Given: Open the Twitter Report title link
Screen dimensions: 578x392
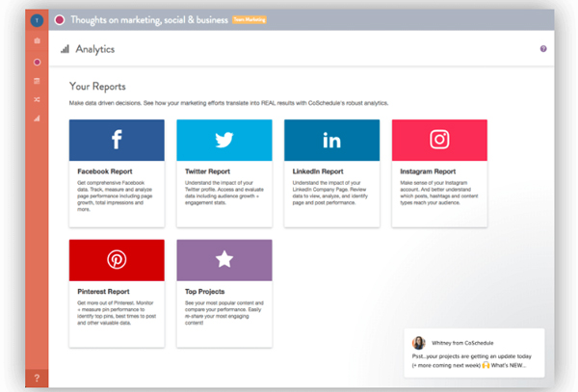Looking at the screenshot, I should coord(207,171).
